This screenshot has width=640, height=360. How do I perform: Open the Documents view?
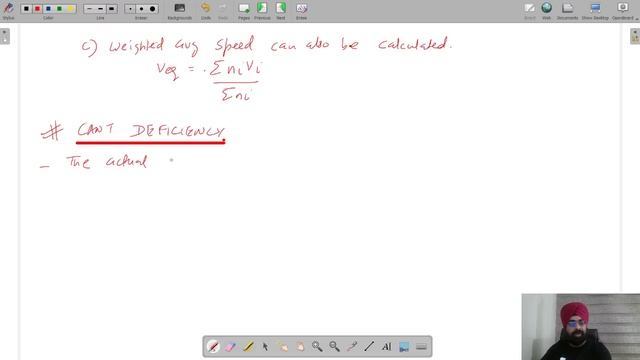point(567,11)
